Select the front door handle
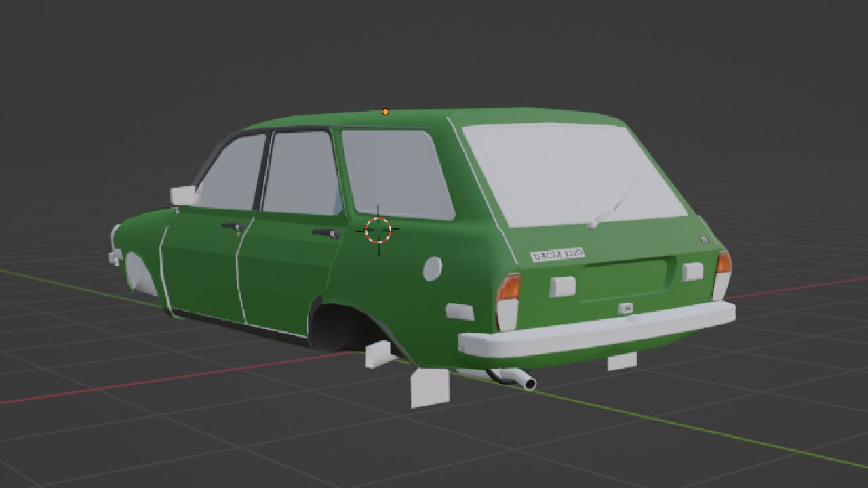The height and width of the screenshot is (488, 868). [233, 227]
